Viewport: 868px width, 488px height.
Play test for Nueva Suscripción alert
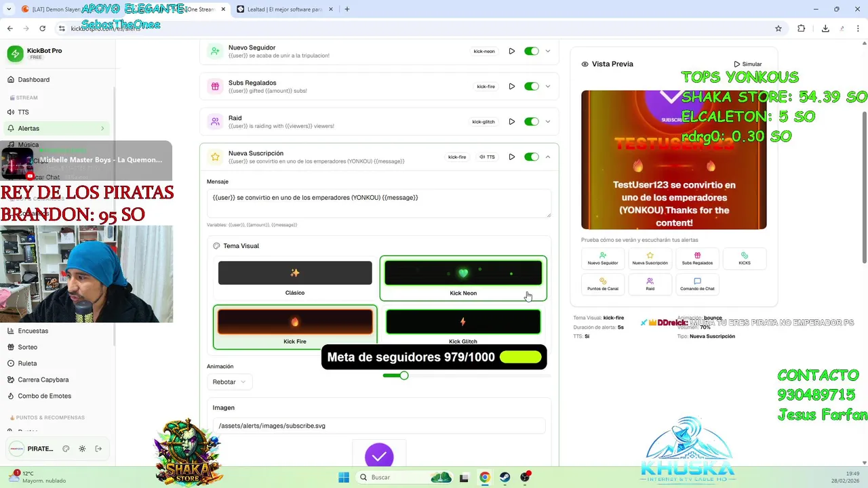point(512,157)
